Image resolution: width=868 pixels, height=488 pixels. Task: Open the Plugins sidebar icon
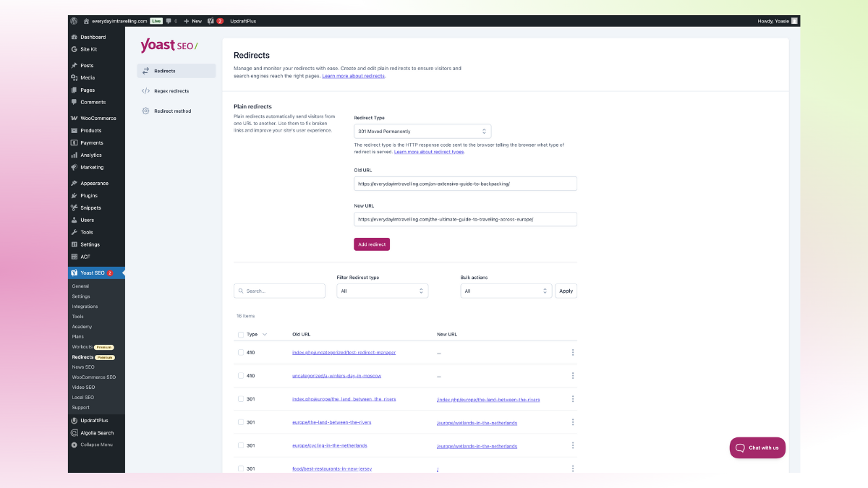75,195
